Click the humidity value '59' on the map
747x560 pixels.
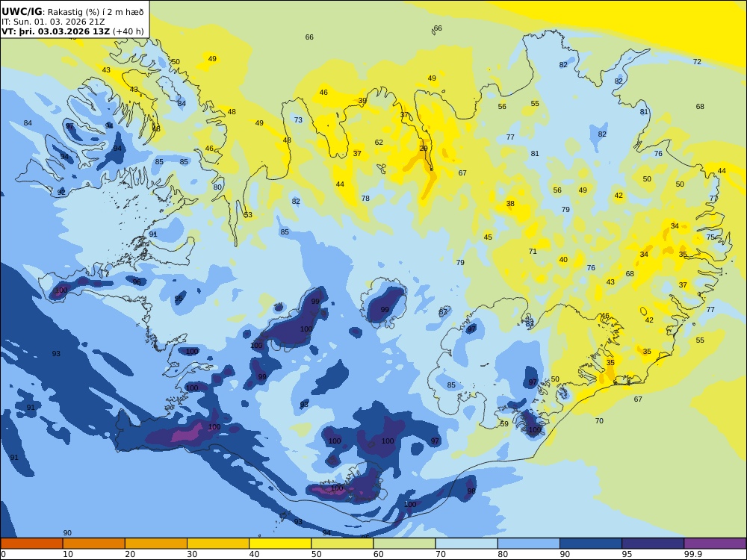coord(504,423)
